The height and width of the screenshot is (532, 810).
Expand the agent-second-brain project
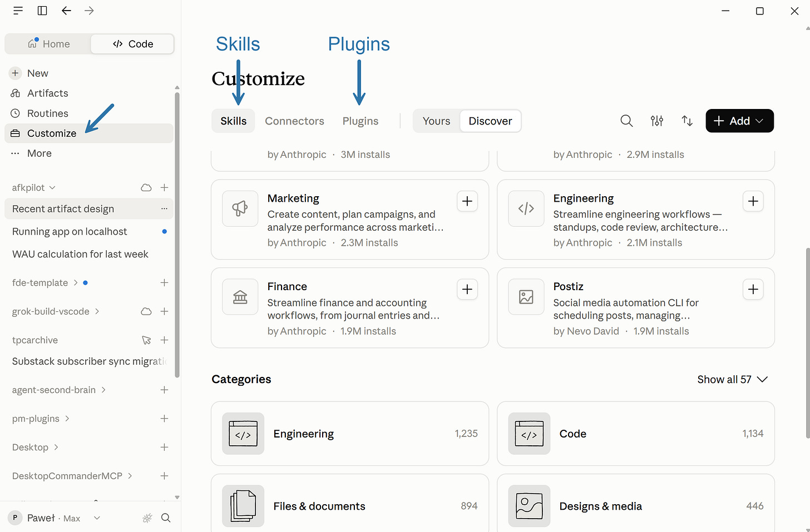click(x=103, y=390)
